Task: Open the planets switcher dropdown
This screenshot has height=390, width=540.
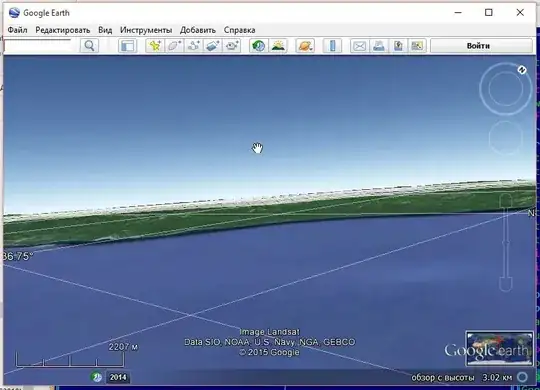Action: click(x=305, y=46)
